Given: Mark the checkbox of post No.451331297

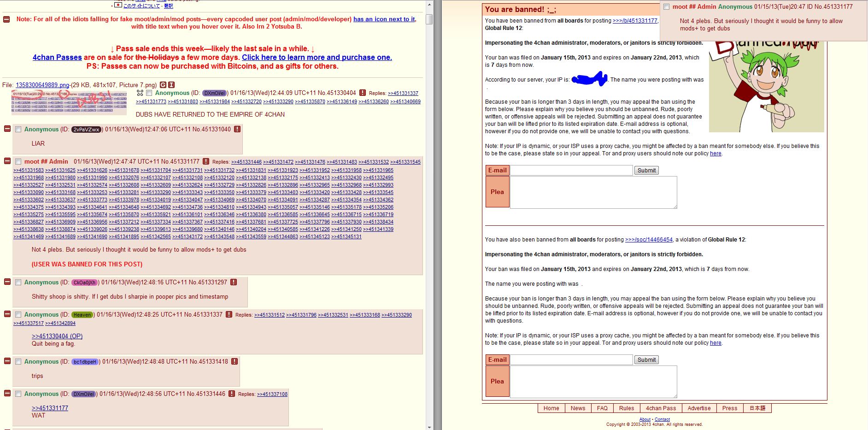Looking at the screenshot, I should click(18, 283).
